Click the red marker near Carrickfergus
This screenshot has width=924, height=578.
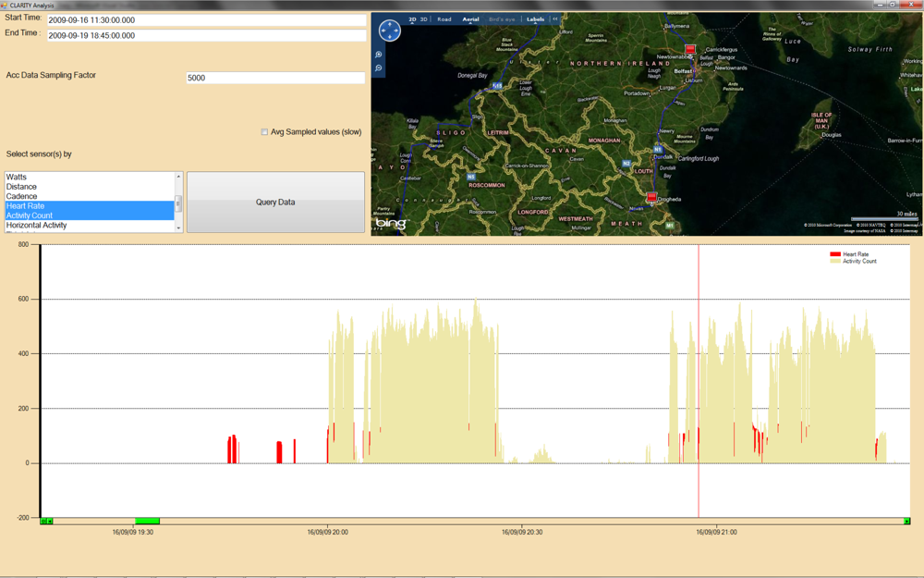click(x=689, y=50)
